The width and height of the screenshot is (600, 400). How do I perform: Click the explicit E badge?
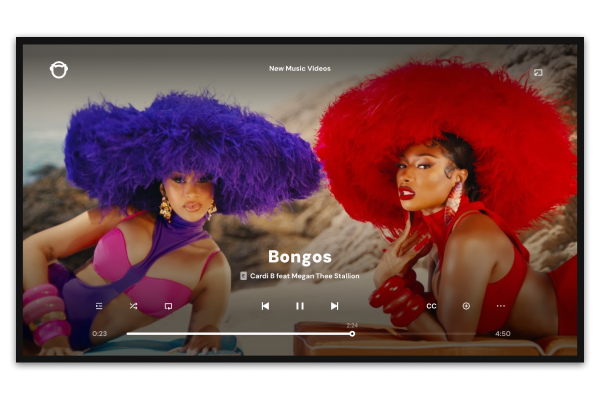243,276
